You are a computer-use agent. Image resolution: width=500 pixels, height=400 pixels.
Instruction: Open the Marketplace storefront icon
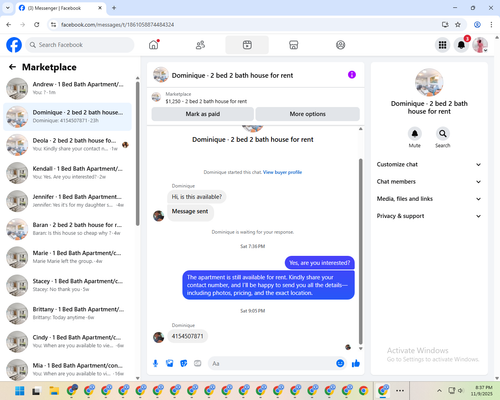294,45
